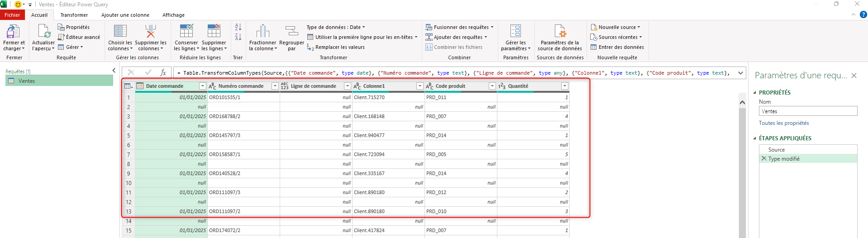
Task: Click Combiner les fichiers
Action: coord(454,47)
